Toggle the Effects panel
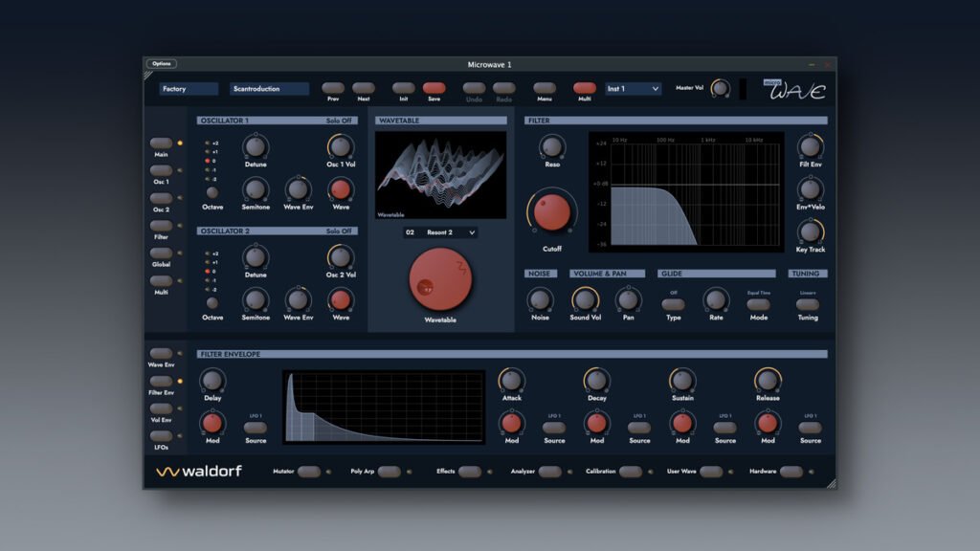 [469, 472]
